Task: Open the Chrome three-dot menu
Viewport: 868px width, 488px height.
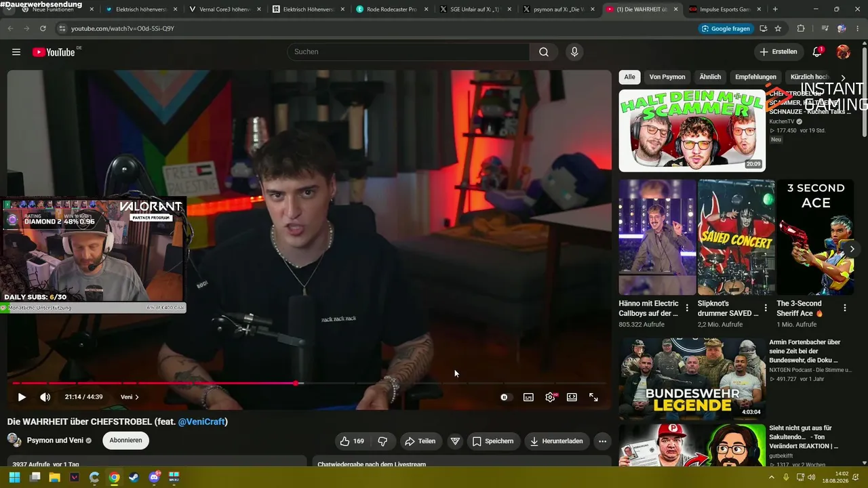Action: 858,28
